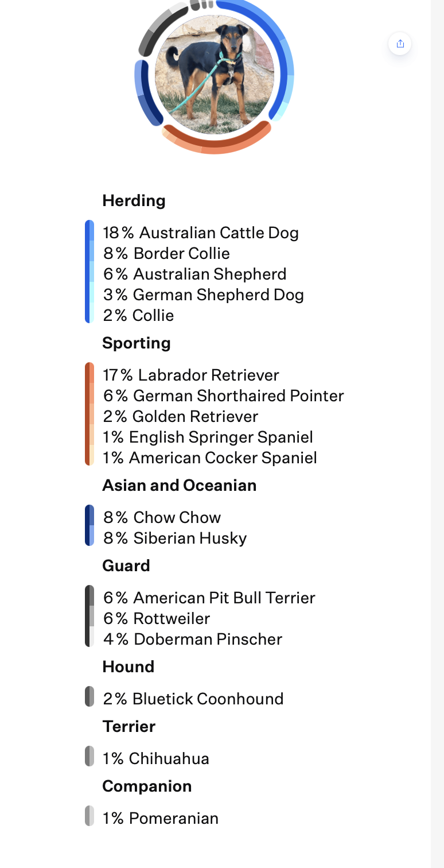The image size is (444, 868).
Task: Select the Asian and Oceanian heading
Action: [179, 485]
